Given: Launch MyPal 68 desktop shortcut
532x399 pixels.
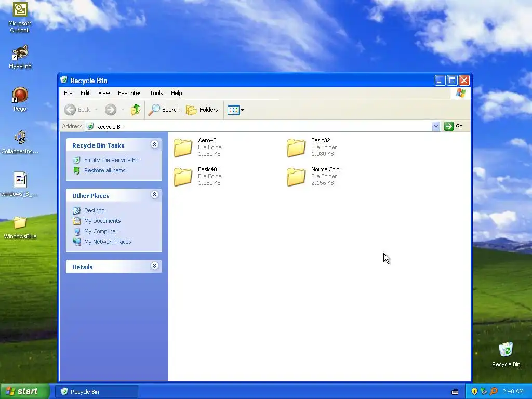Looking at the screenshot, I should coord(20,57).
